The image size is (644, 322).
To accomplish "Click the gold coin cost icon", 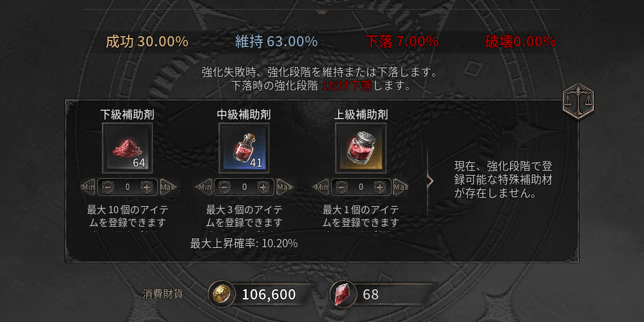I will click(222, 294).
